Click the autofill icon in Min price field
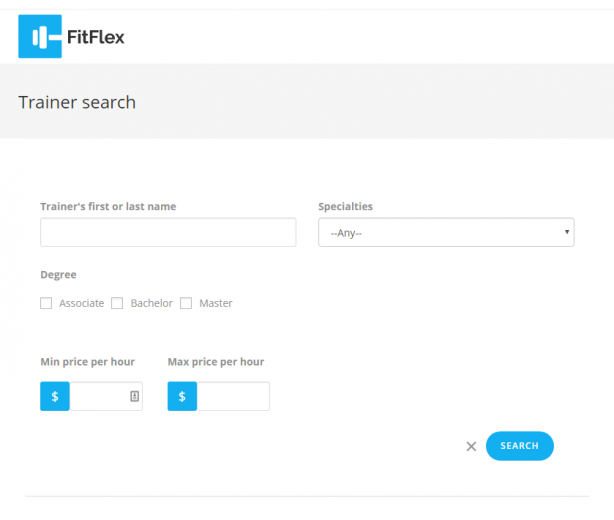The width and height of the screenshot is (614, 520). (134, 396)
